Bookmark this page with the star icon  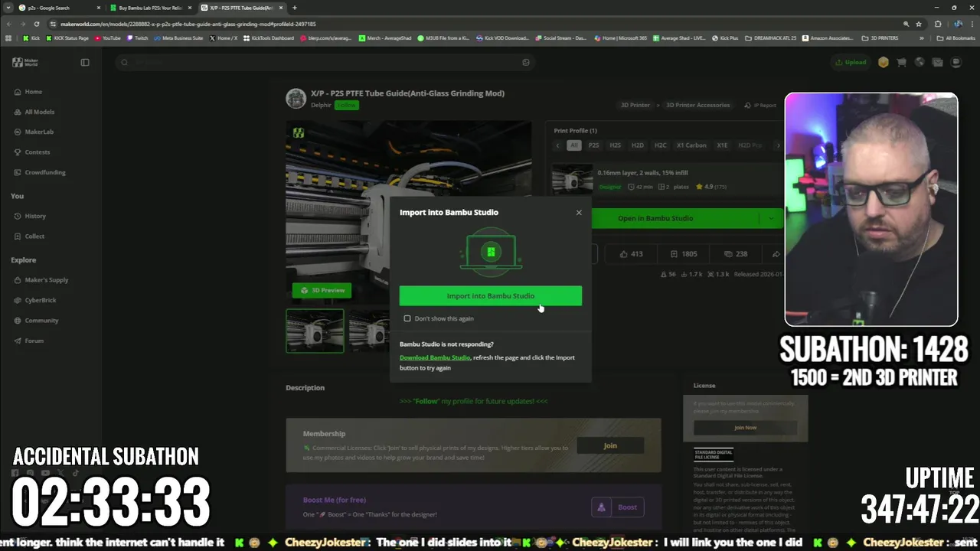[x=919, y=24]
